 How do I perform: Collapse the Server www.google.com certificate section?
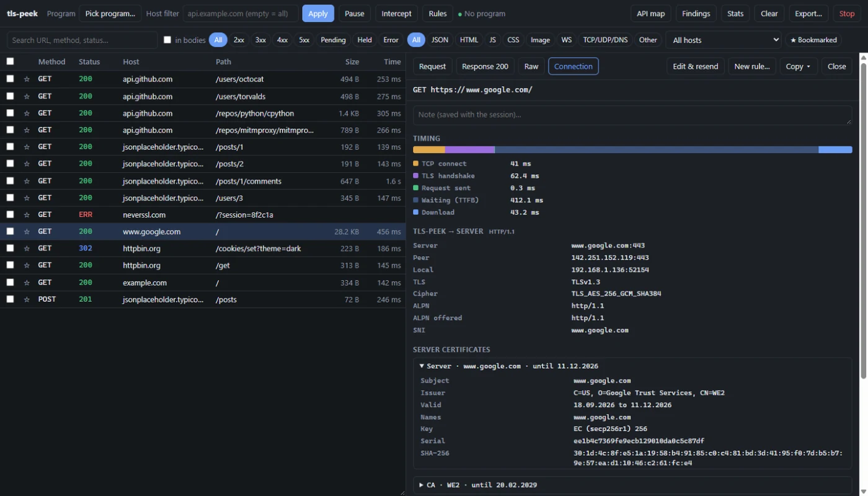(x=508, y=366)
